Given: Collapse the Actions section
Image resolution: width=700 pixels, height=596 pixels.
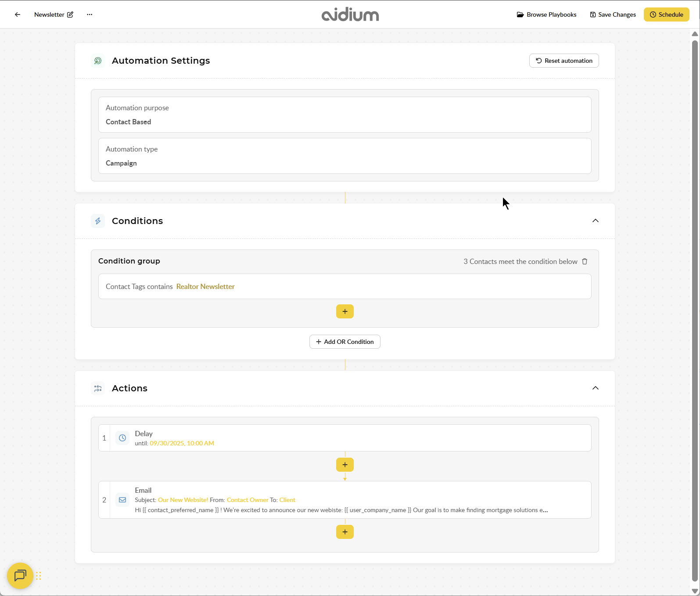Looking at the screenshot, I should click(x=595, y=388).
